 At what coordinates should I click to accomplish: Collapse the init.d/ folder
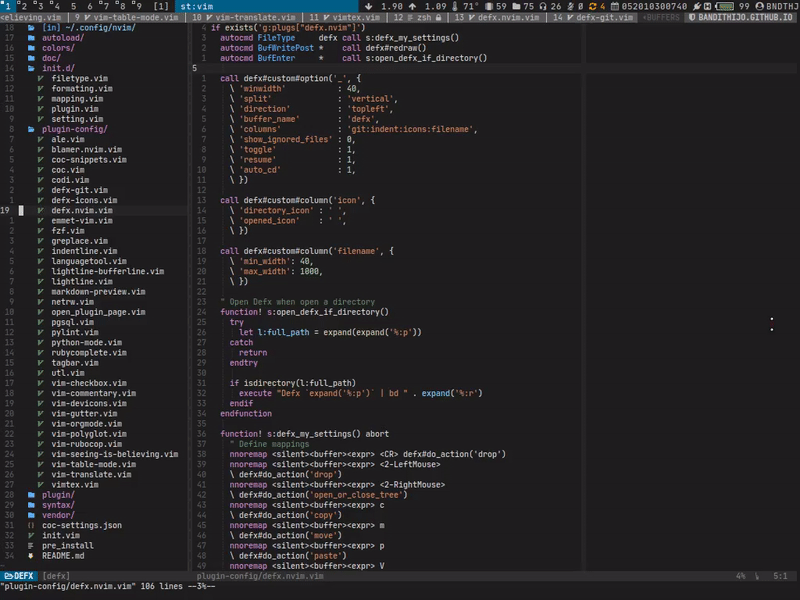point(57,68)
